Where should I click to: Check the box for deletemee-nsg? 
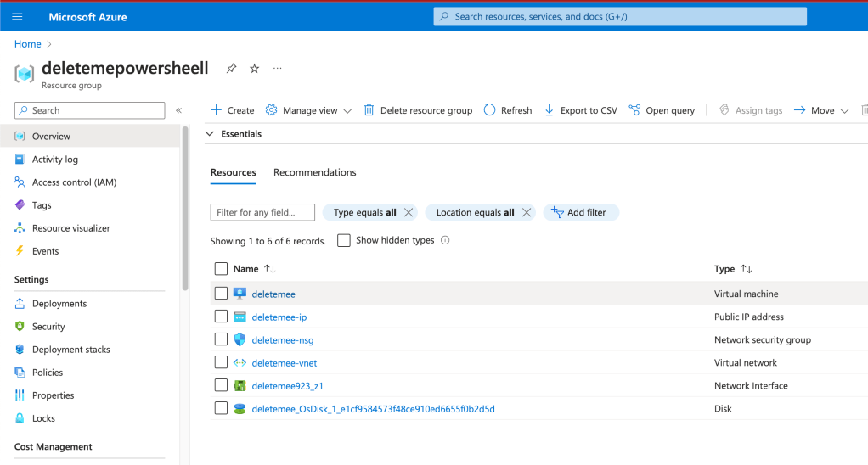(x=221, y=339)
